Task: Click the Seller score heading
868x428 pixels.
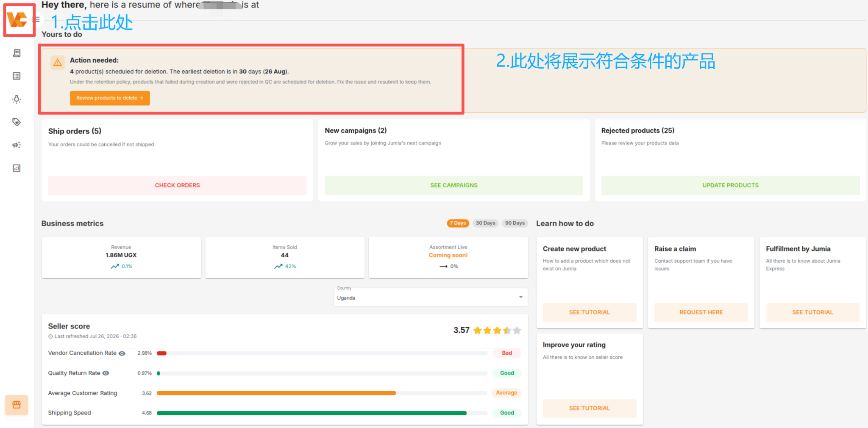Action: point(69,326)
